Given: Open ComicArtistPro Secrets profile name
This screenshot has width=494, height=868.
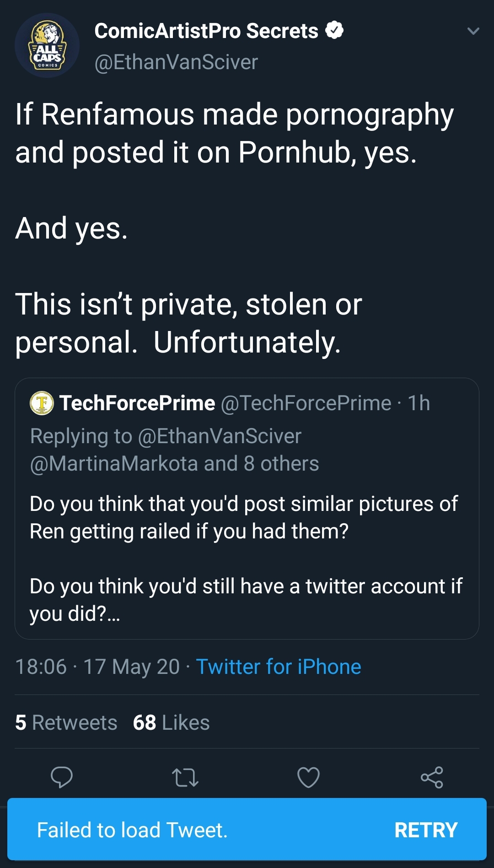Looking at the screenshot, I should [206, 31].
